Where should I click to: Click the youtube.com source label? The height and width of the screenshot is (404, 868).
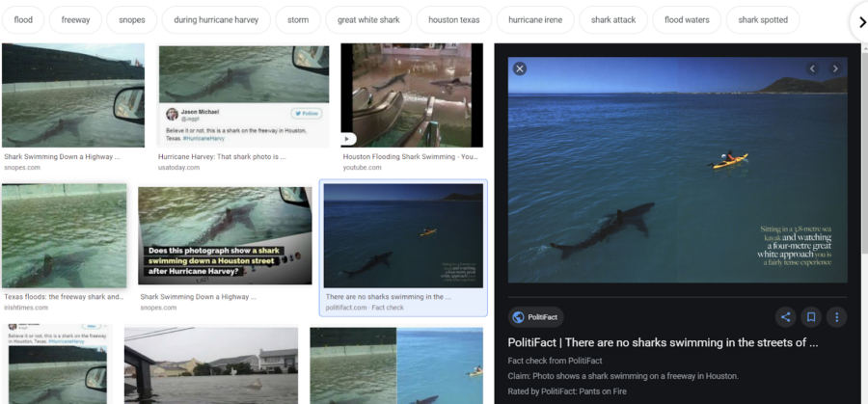tap(362, 167)
